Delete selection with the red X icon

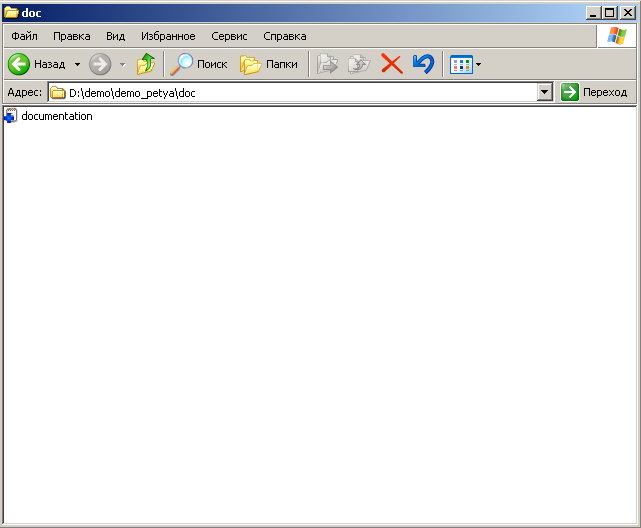click(x=392, y=64)
